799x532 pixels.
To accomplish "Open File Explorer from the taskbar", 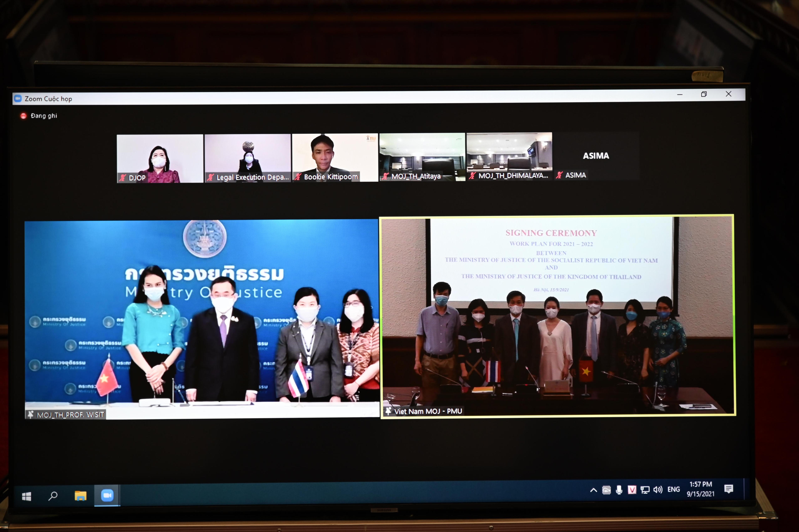I will 80,496.
